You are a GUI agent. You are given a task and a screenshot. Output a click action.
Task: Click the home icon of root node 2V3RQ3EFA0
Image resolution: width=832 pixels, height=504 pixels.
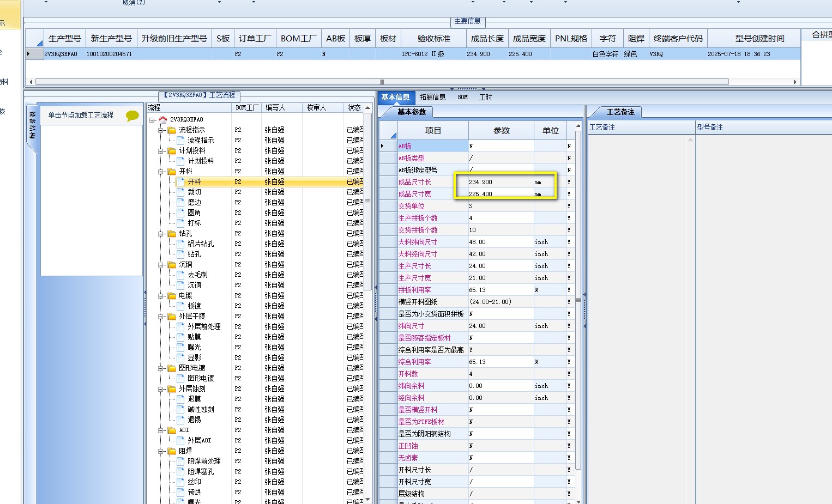163,119
